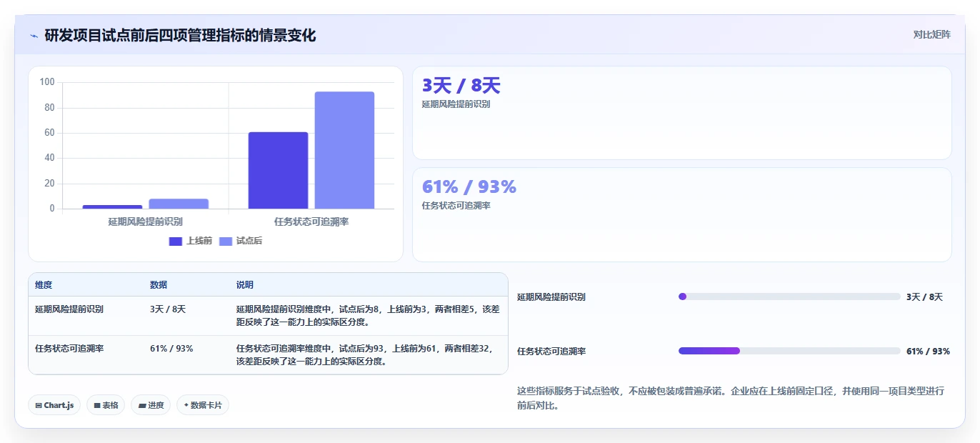Toggle the 试点后 legend color box
Image resolution: width=980 pixels, height=443 pixels.
coord(226,241)
